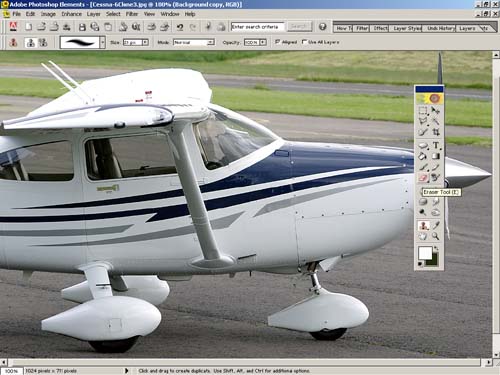Viewport: 500px width, 375px height.
Task: Select the Eraser tool in toolbox
Action: [x=423, y=178]
